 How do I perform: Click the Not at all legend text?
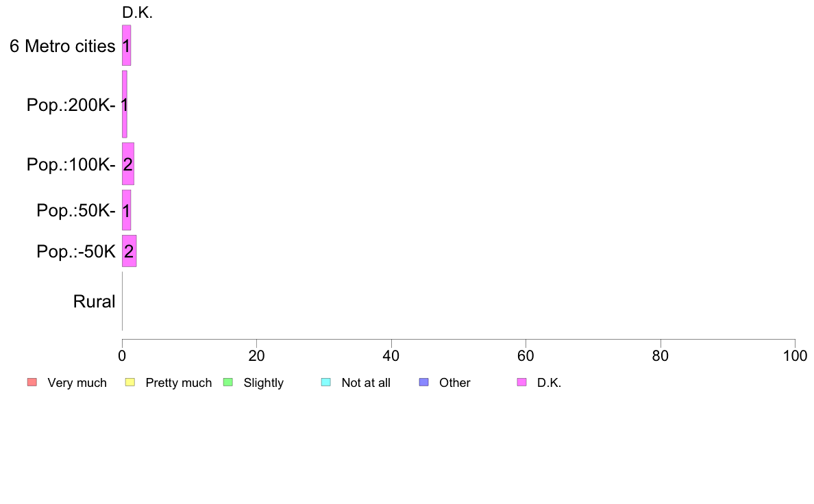point(366,383)
